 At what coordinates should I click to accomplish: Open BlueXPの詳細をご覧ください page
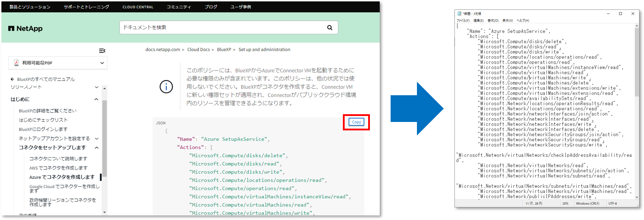(48, 111)
